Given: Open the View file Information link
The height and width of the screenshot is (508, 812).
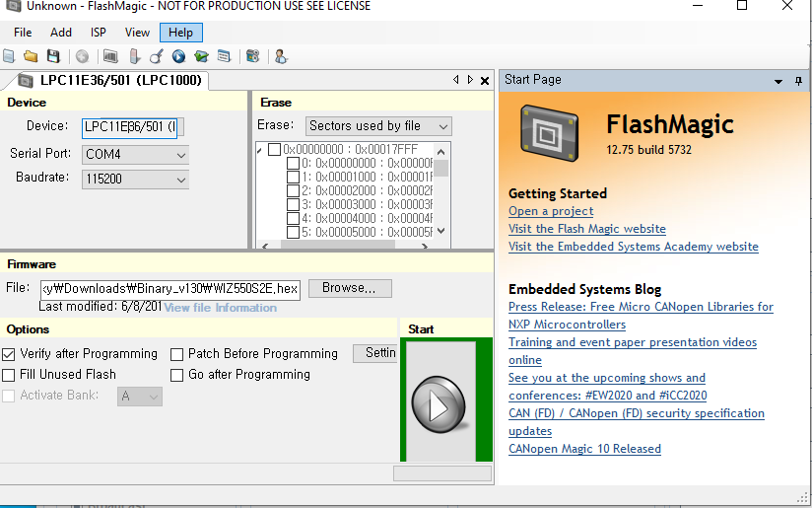Looking at the screenshot, I should click(220, 308).
